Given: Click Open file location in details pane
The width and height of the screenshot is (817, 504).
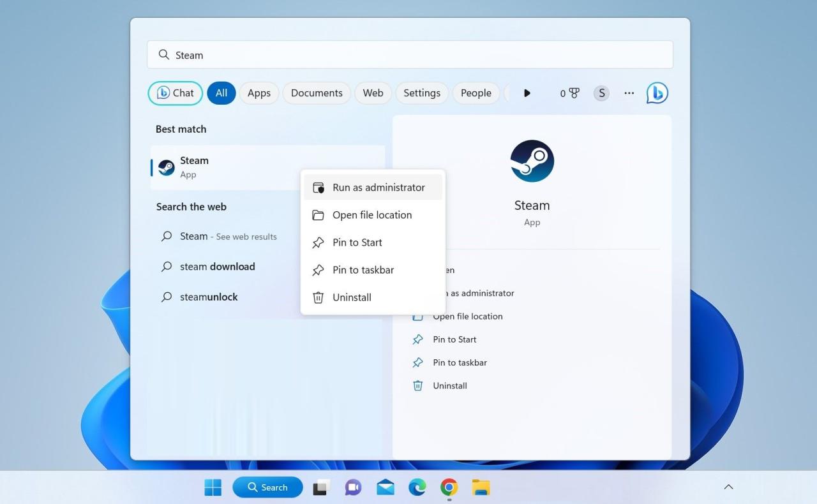Looking at the screenshot, I should point(468,316).
